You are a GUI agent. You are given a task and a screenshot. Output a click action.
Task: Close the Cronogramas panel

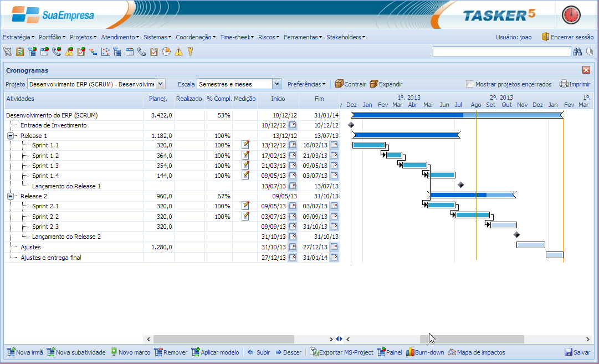point(586,70)
